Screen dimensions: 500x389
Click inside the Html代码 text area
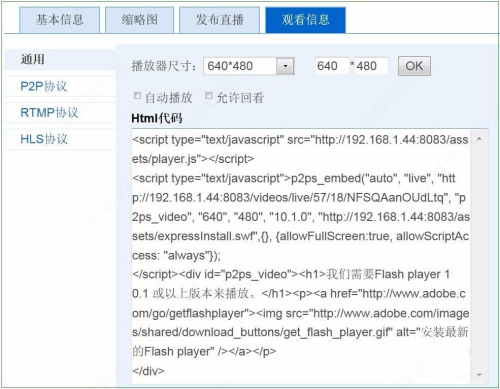tap(301, 256)
